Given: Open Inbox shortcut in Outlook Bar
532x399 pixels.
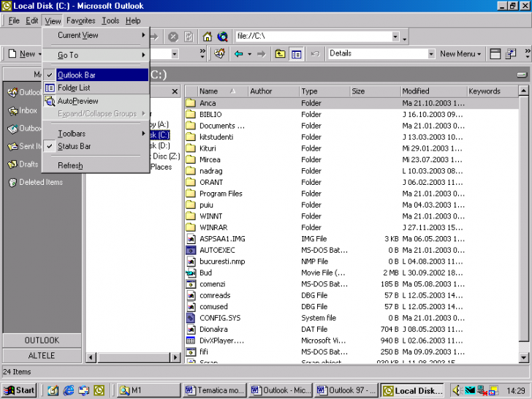Looking at the screenshot, I should 23,110.
